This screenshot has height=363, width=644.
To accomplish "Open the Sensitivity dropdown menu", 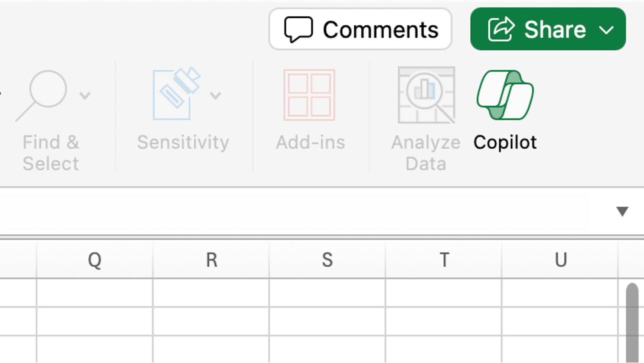I will point(216,96).
